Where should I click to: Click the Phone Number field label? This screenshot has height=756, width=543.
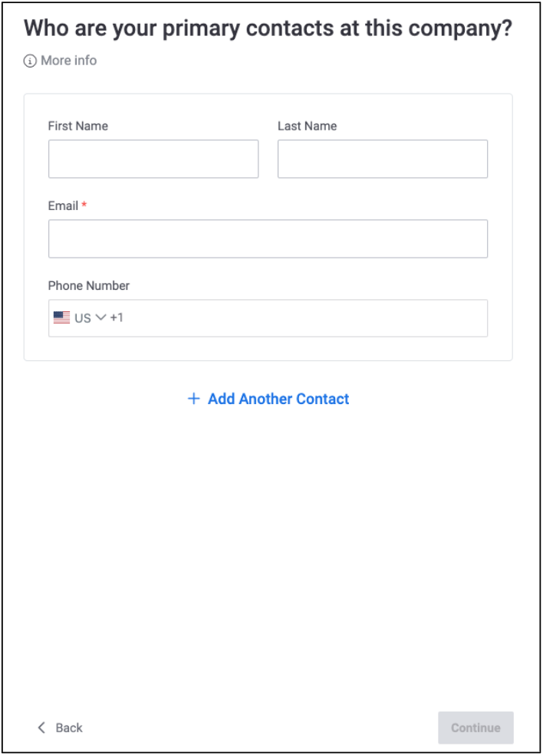(89, 285)
